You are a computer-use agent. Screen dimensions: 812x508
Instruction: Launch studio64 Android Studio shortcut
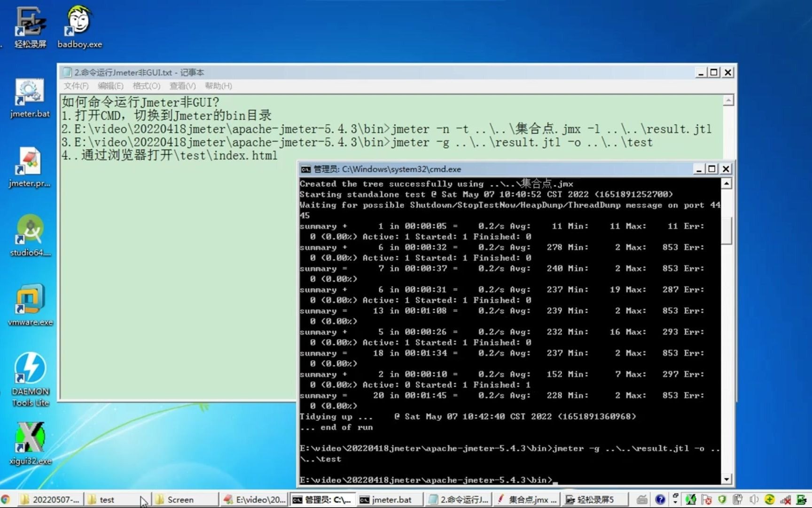pos(30,236)
